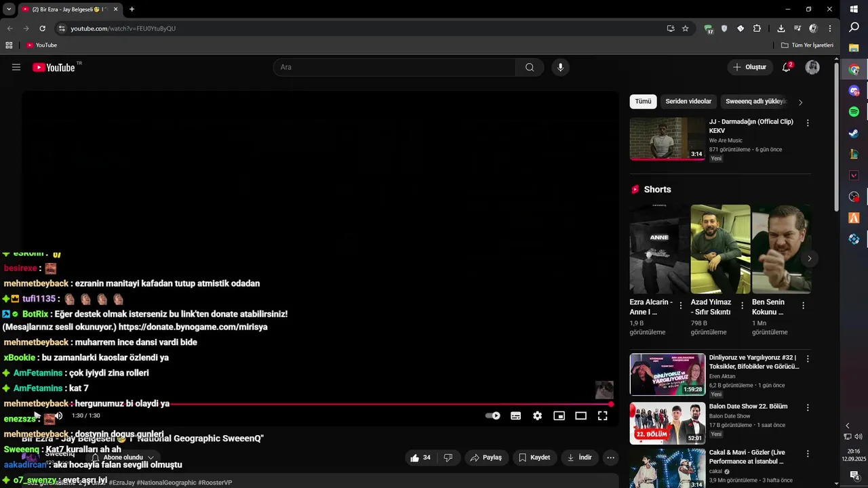The height and width of the screenshot is (488, 868).
Task: Open the YouTube account avatar menu
Action: tap(812, 67)
